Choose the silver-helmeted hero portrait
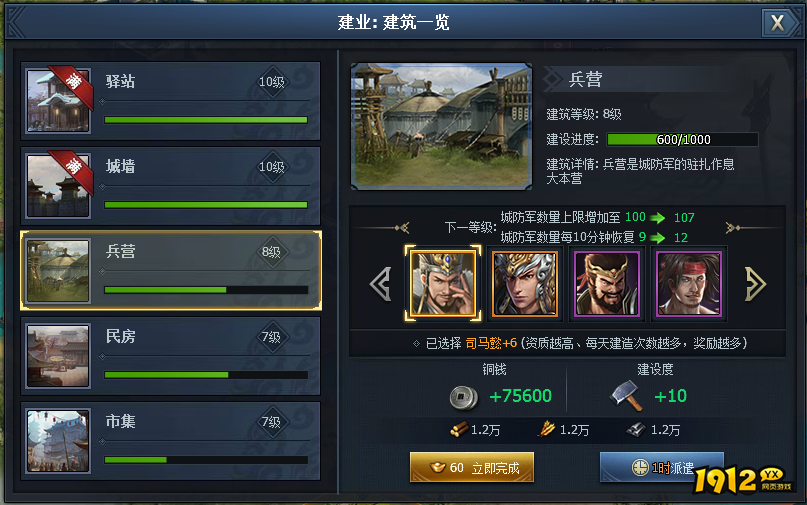Viewport: 807px width, 505px height. 524,284
